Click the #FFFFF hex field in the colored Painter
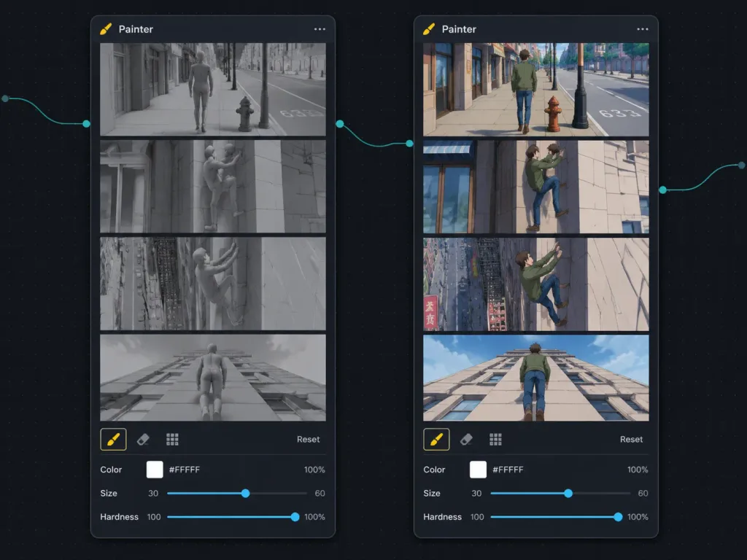This screenshot has width=747, height=560. [x=508, y=470]
